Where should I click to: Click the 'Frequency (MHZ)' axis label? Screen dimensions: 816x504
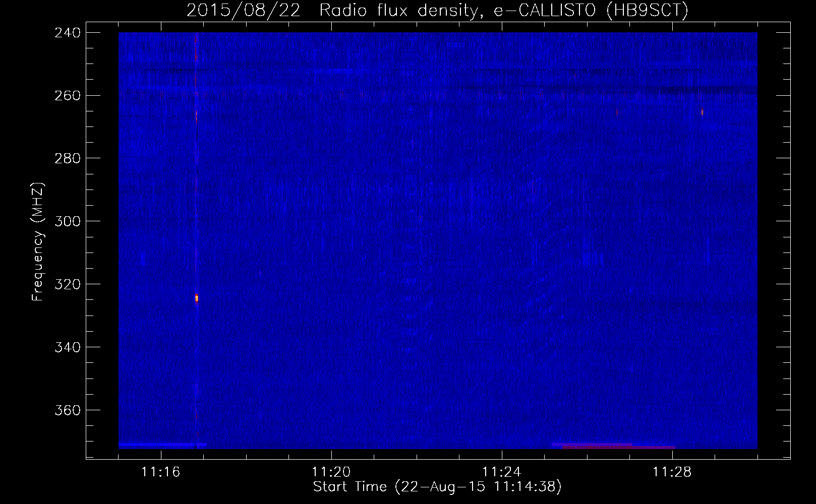click(38, 242)
